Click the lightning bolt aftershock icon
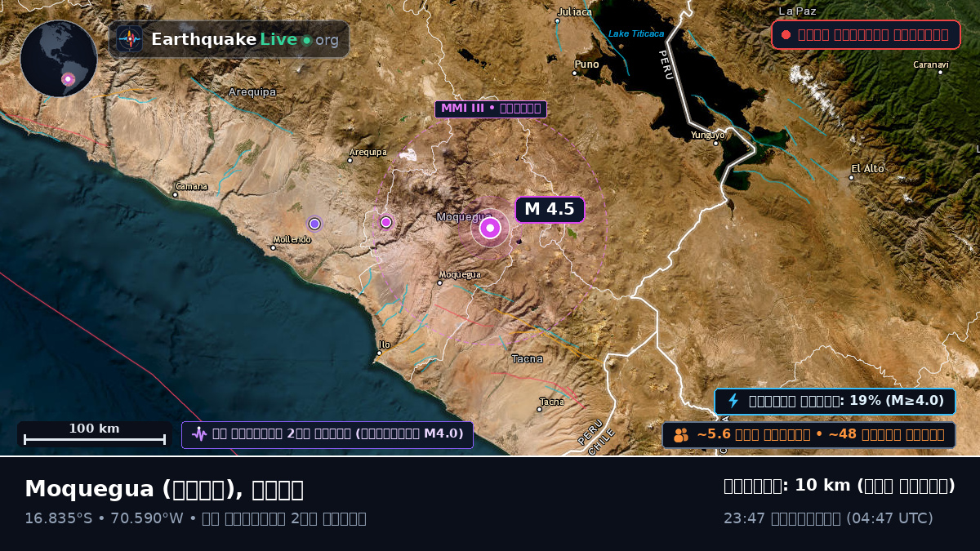Image resolution: width=980 pixels, height=551 pixels. (733, 401)
